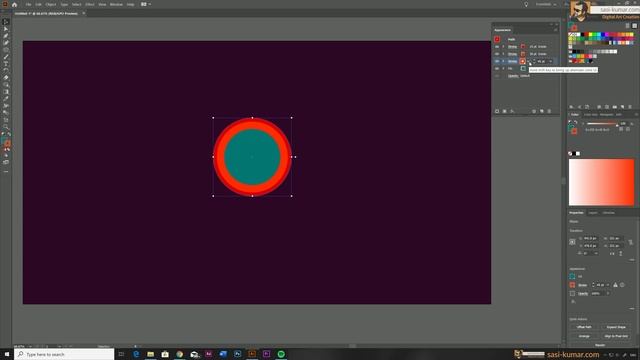Add New Stroke button in Appearance panel
Screen dimensions: 640x360
click(497, 111)
